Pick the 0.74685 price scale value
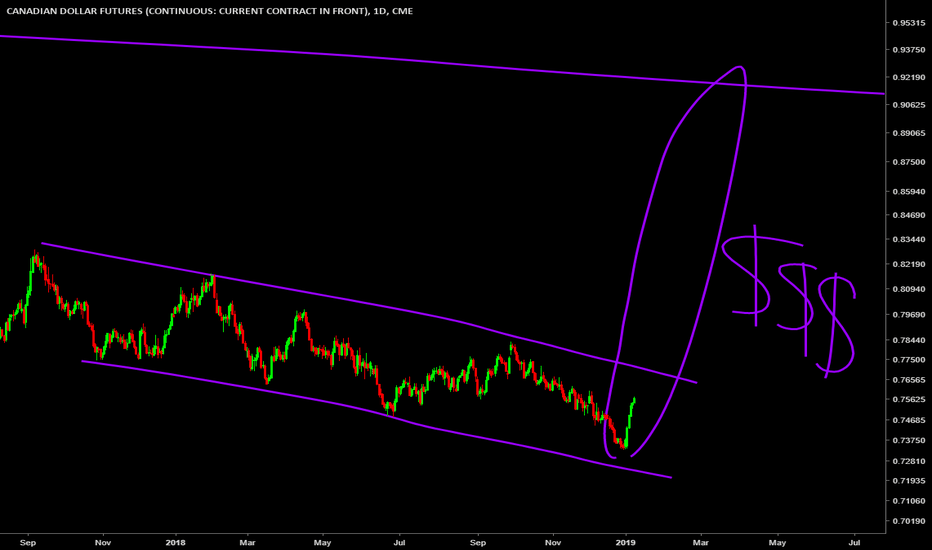Viewport: 932px width, 550px height. (x=909, y=420)
